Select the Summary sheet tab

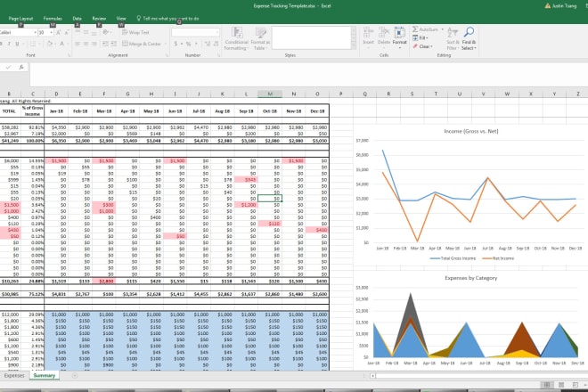click(45, 375)
